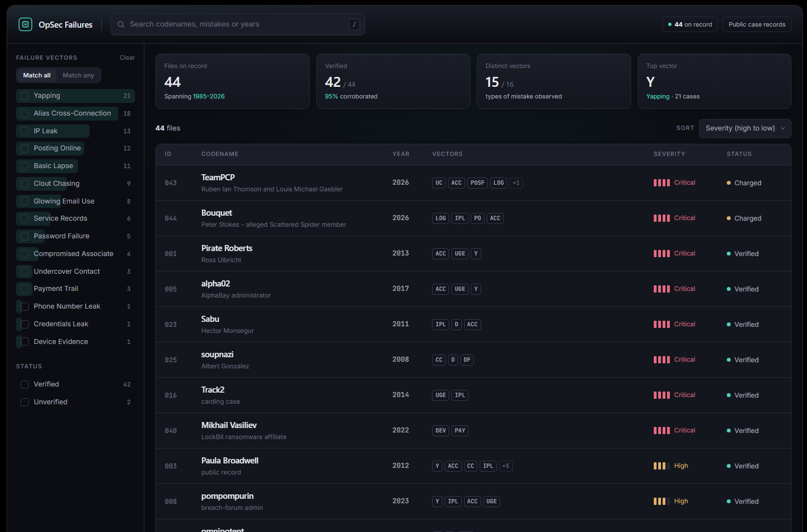
Task: Open Public case records link
Action: (x=757, y=24)
